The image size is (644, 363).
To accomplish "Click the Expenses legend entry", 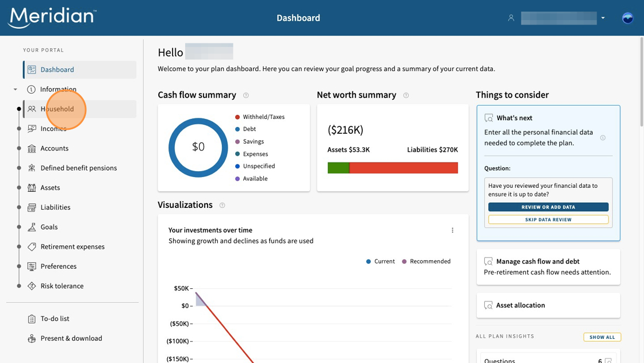I will (x=251, y=154).
